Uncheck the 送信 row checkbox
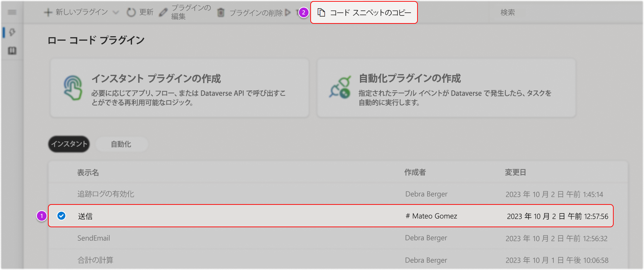Image resolution: width=644 pixels, height=270 pixels. (61, 216)
